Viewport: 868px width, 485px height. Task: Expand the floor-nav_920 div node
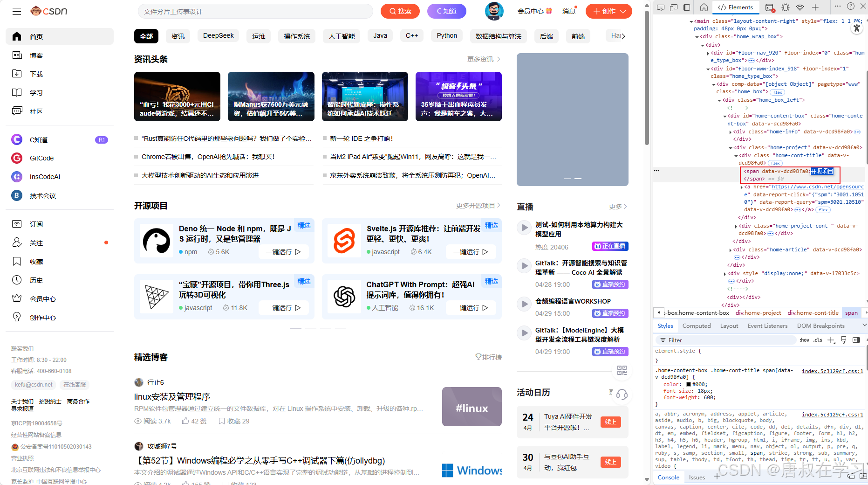point(708,53)
